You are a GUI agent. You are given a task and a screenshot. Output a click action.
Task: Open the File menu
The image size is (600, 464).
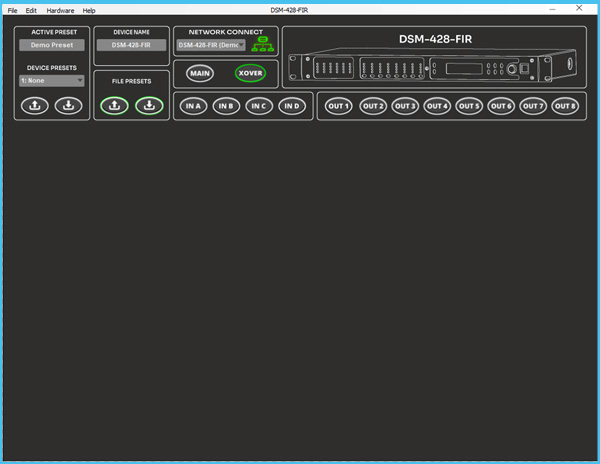coord(13,10)
